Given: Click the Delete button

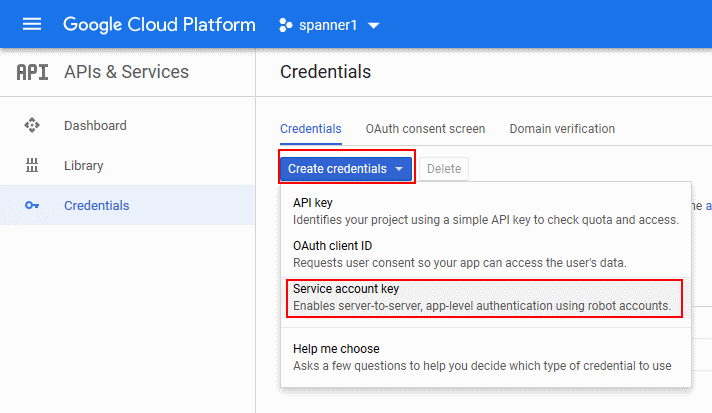Looking at the screenshot, I should [x=444, y=169].
